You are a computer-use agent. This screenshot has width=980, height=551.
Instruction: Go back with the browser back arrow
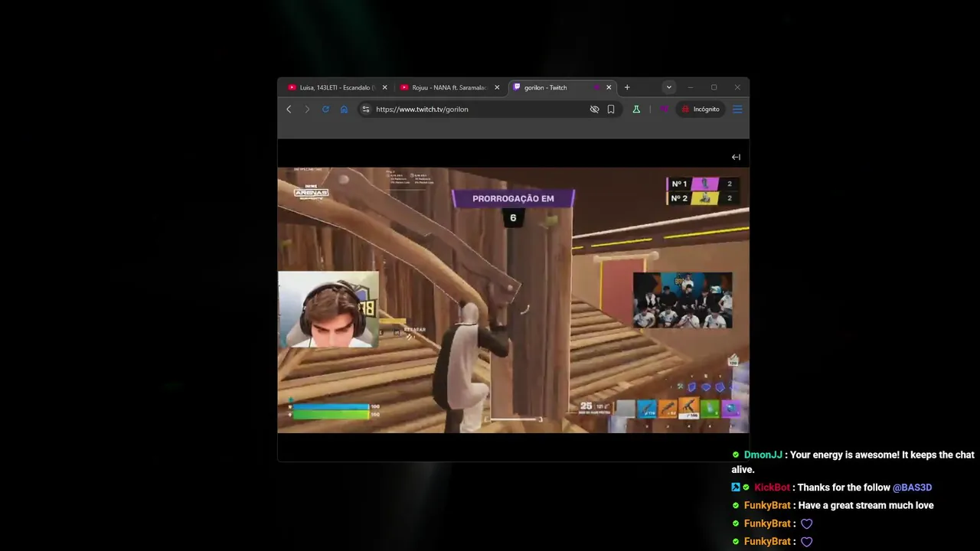pos(289,109)
